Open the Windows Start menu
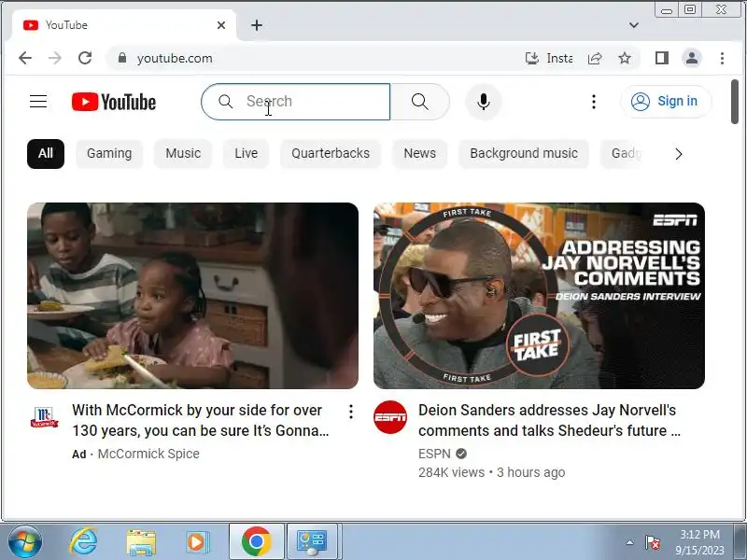This screenshot has height=560, width=747. coord(25,542)
